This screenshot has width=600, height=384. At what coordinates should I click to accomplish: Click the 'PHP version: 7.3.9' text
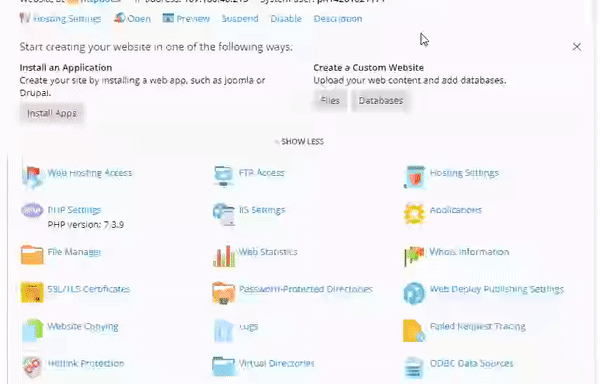86,225
